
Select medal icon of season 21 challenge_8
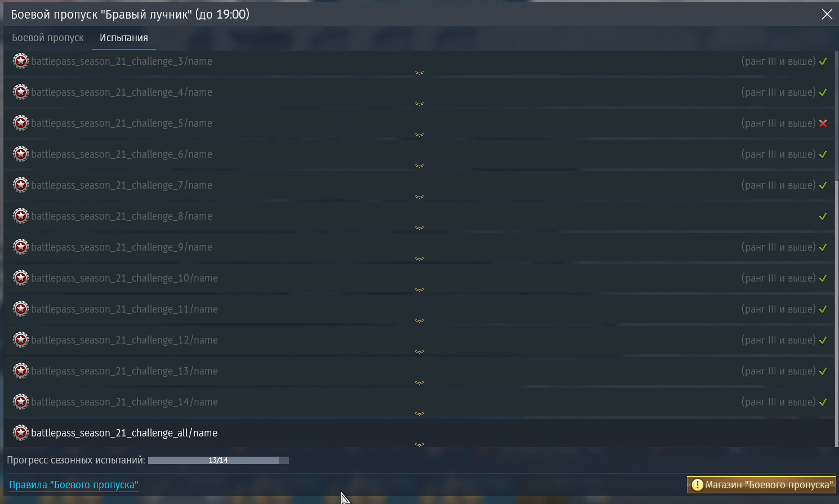pyautogui.click(x=21, y=216)
